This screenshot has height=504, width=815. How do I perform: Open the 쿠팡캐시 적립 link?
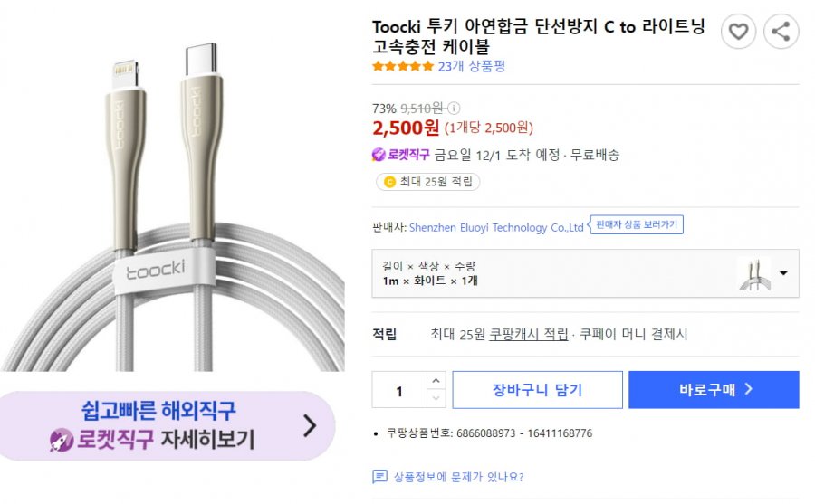coord(529,335)
